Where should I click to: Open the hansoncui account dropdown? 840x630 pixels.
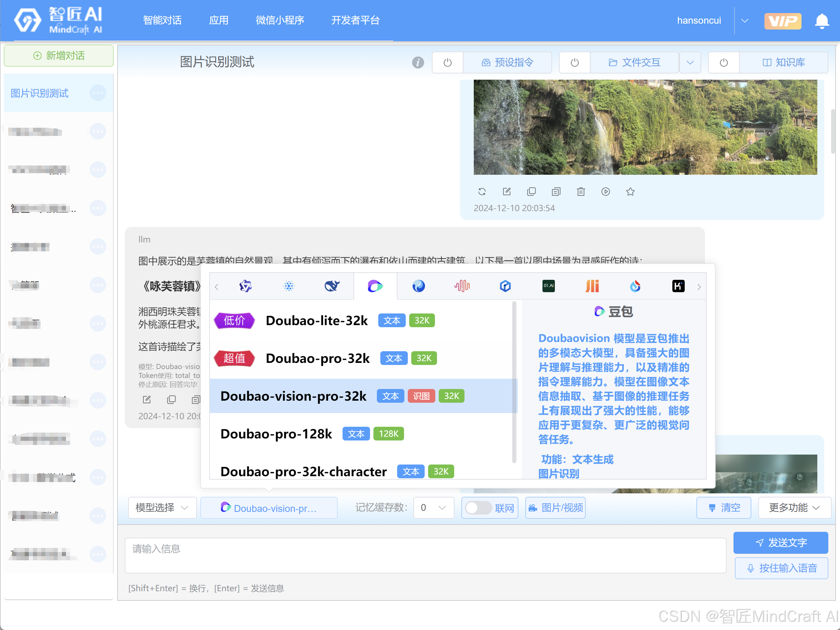744,21
